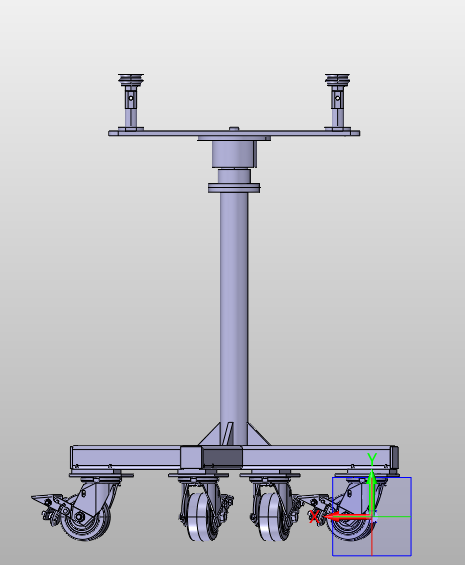Select the long horizontal base beam
465x565 pixels.
(234, 457)
